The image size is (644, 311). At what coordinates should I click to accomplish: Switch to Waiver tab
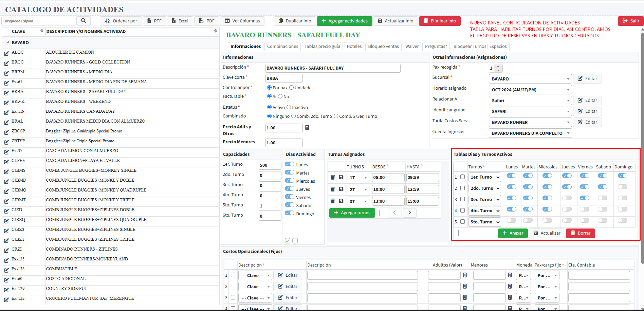tap(412, 47)
